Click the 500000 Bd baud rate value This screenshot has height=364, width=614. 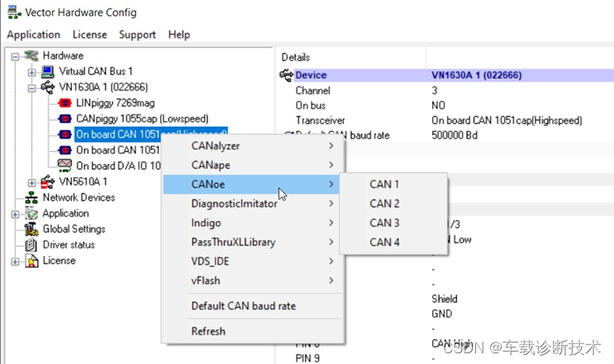point(455,135)
